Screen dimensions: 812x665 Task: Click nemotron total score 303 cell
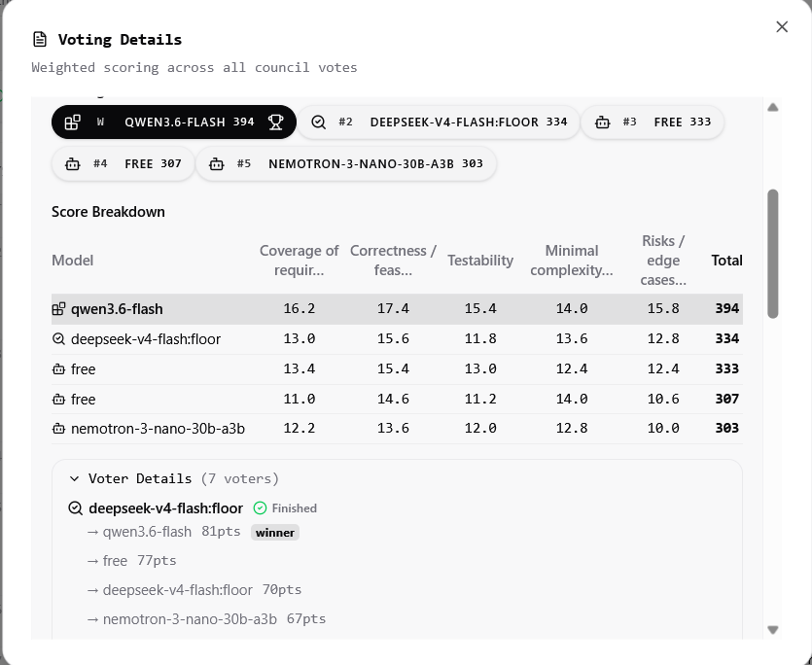726,428
